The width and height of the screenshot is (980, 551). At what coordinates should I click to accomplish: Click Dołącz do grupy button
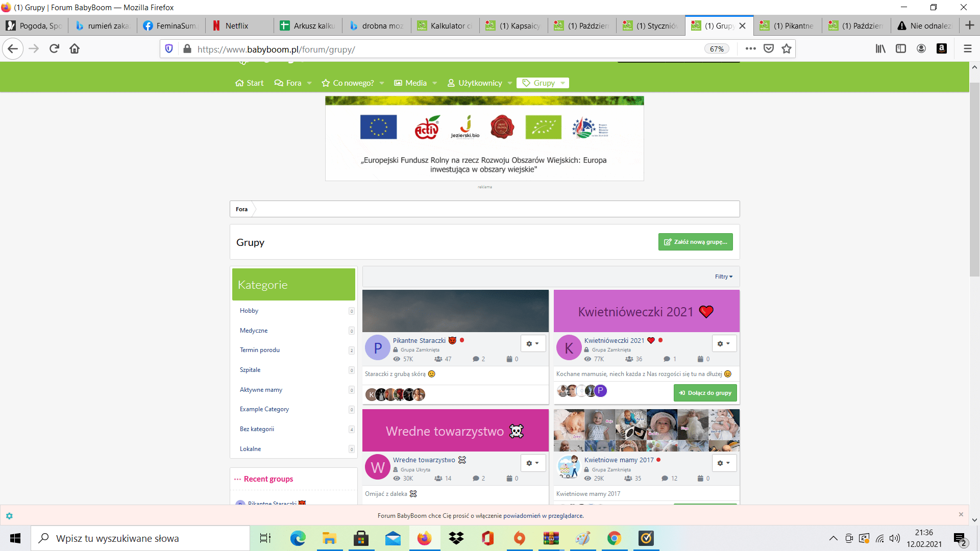705,393
